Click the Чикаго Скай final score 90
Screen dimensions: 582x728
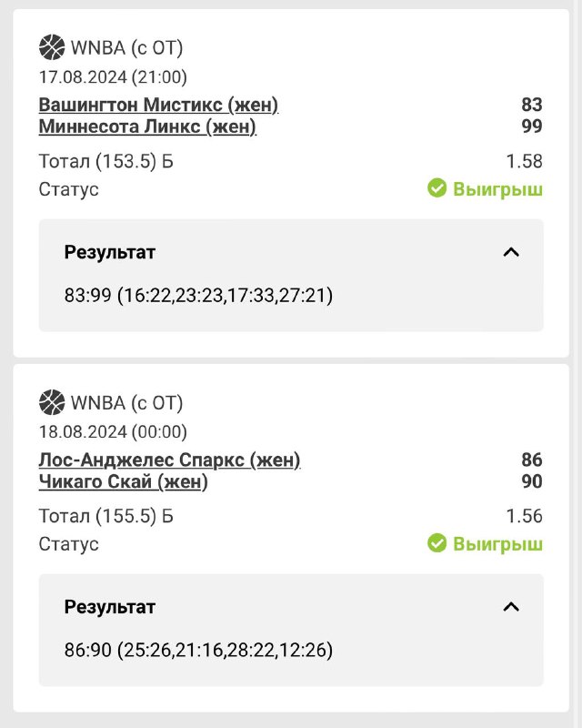tap(532, 481)
